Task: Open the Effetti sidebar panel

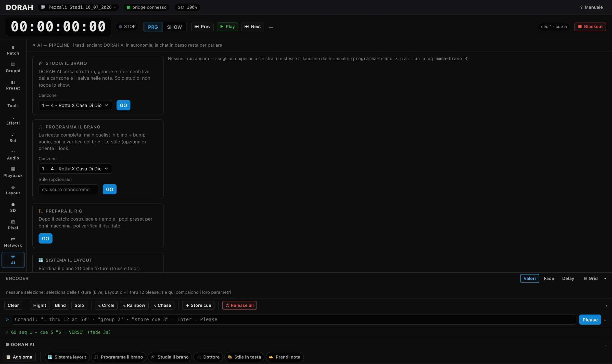Action: pos(13,120)
